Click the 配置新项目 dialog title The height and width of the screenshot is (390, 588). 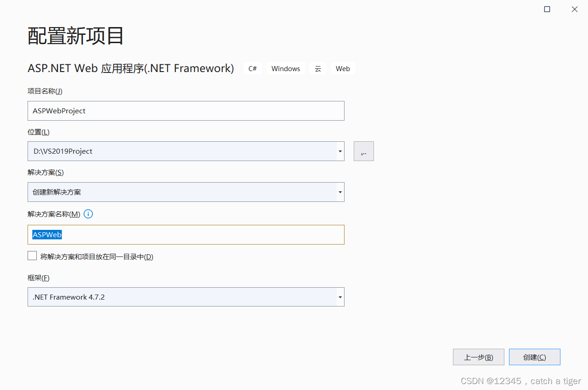click(75, 36)
